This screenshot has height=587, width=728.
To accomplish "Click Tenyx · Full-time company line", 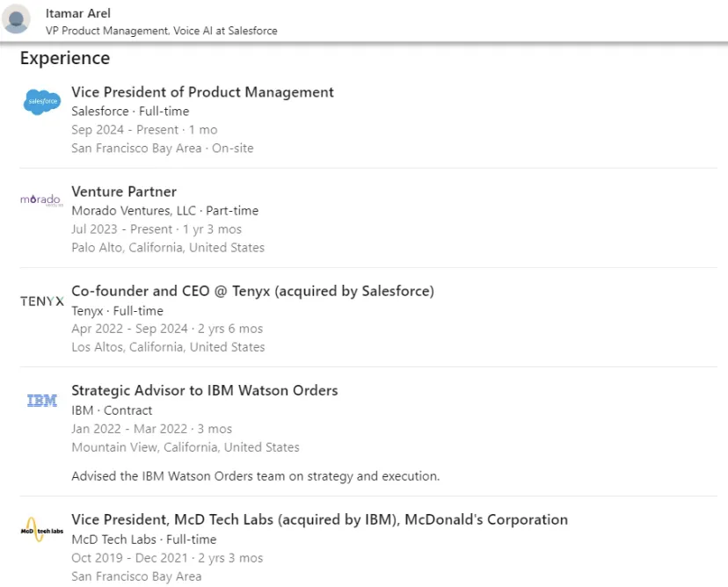I will click(118, 310).
